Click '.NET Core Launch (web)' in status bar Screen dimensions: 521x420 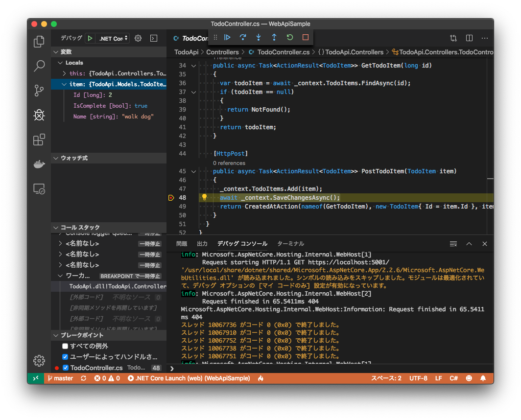coord(189,378)
